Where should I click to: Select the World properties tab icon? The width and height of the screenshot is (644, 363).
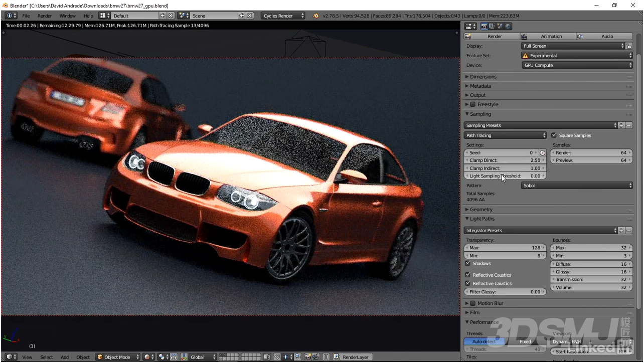point(508,26)
